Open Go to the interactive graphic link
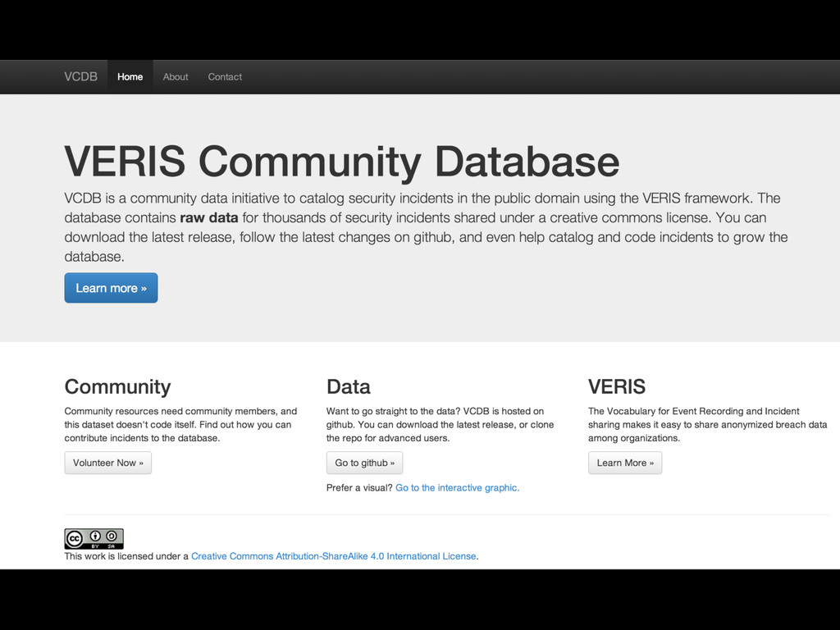The height and width of the screenshot is (630, 840). 458,487
